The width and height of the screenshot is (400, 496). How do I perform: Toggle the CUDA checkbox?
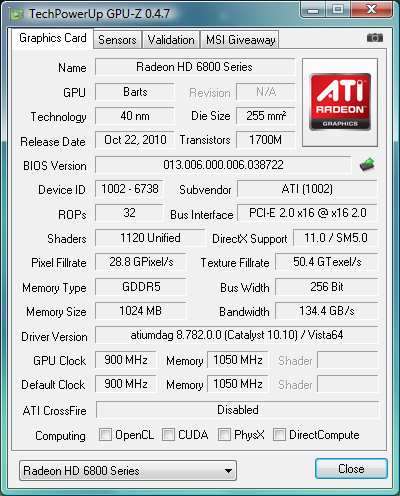coord(168,435)
